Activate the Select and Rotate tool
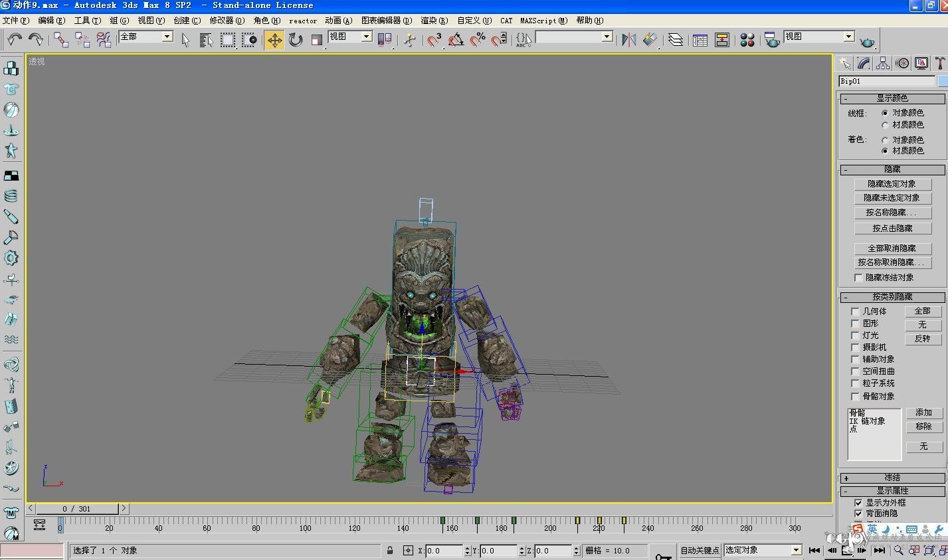 [296, 40]
